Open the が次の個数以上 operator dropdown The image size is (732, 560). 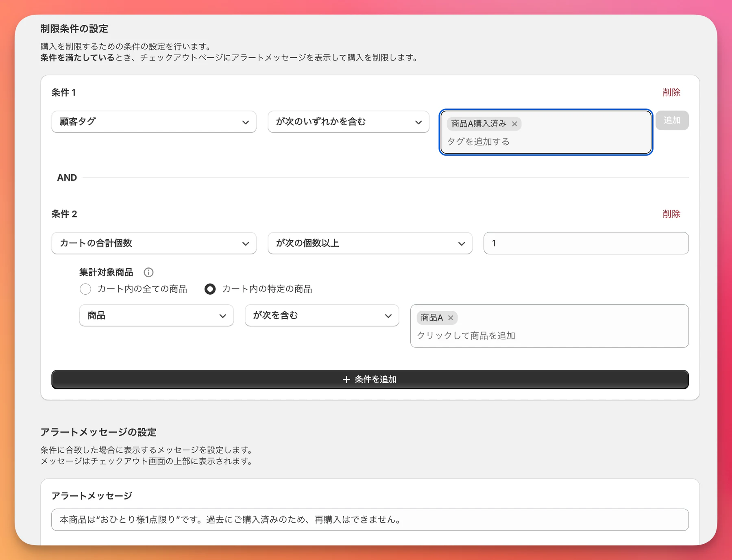tap(370, 243)
